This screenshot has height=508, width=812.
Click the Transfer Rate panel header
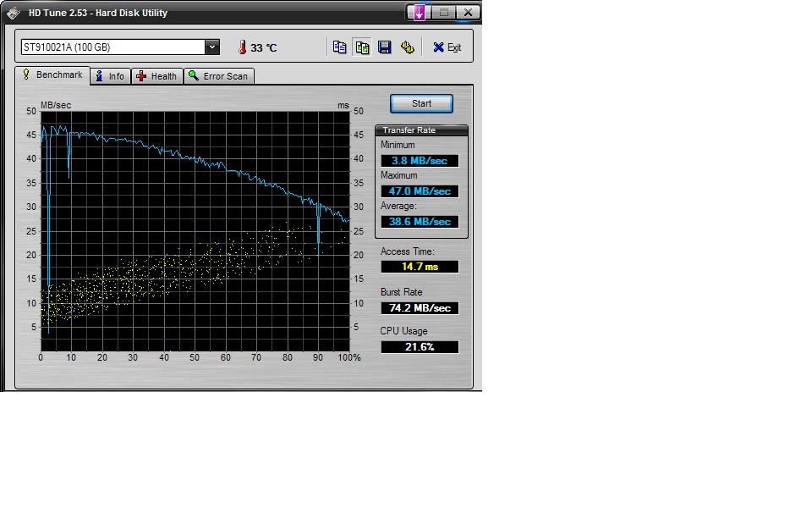click(x=421, y=130)
